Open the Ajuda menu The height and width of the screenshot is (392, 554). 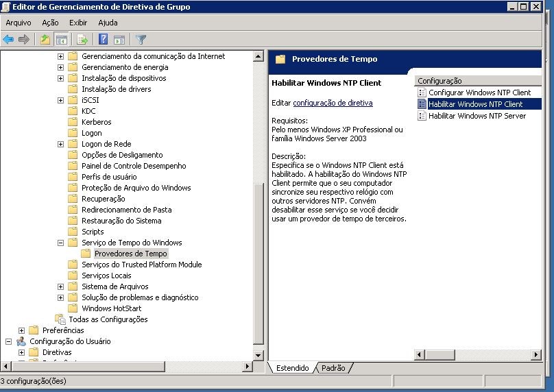click(108, 23)
